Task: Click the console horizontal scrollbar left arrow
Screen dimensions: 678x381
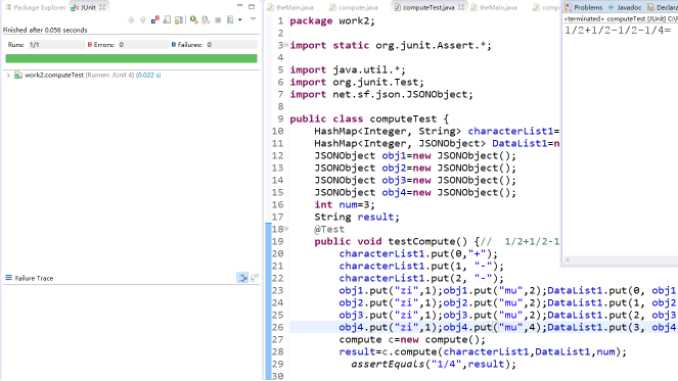Action: coord(568,260)
